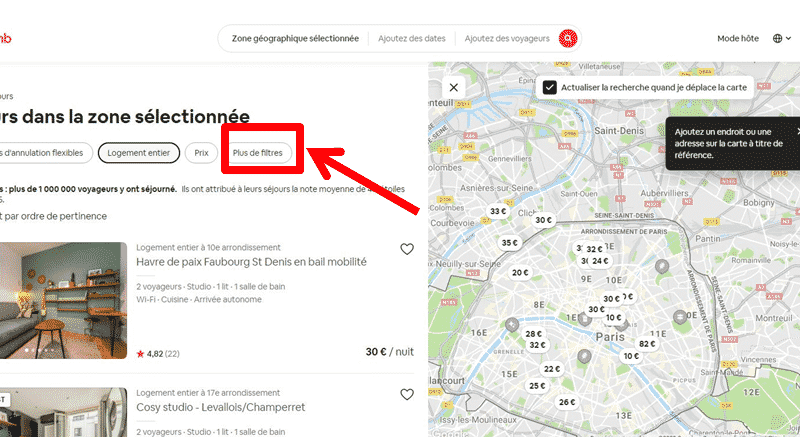This screenshot has height=437, width=800.
Task: Click the Faubourg St Denis studio photo
Action: pos(63,300)
